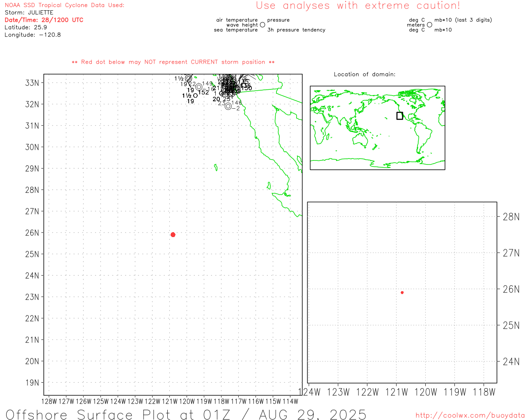Click the black domain rectangle on world map

point(399,116)
